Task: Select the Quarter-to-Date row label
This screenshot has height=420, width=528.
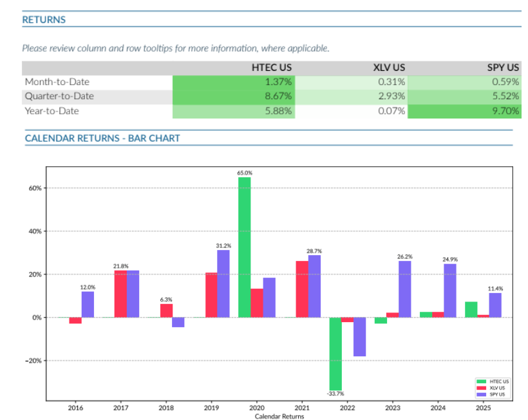Action: click(x=59, y=96)
